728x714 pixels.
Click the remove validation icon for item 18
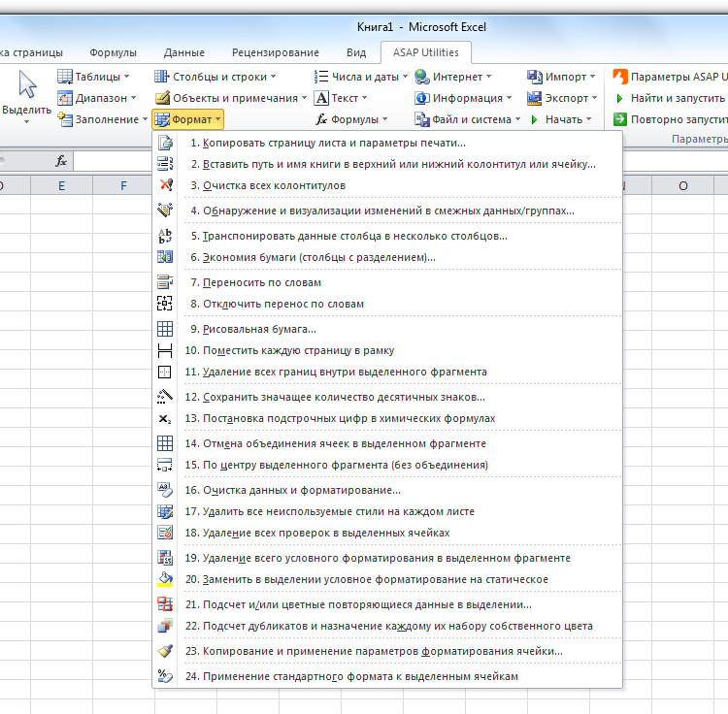[x=165, y=533]
